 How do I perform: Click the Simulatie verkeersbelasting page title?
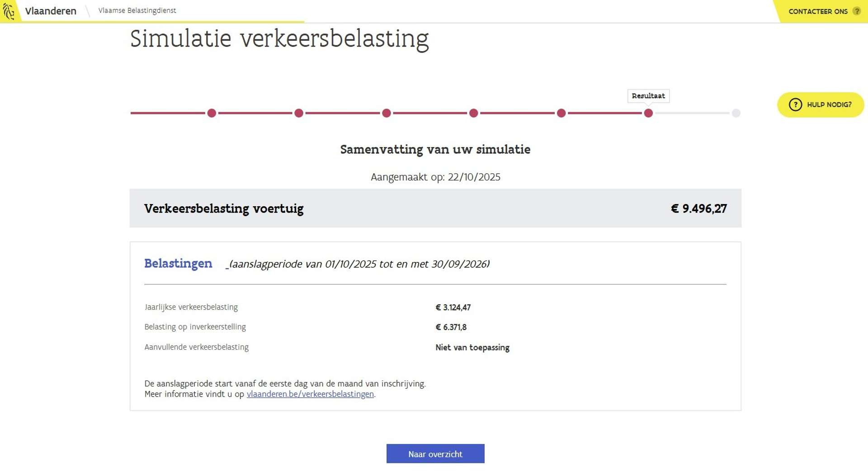(x=279, y=38)
